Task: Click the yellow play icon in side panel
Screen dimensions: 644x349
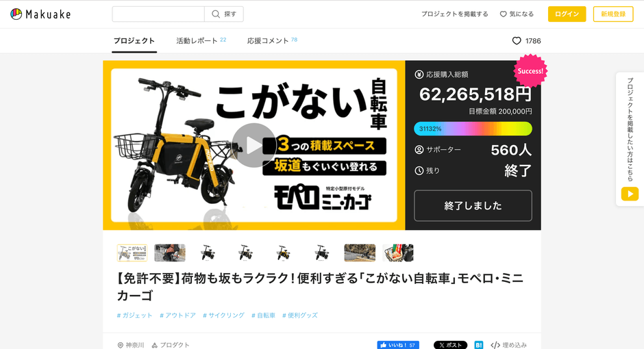Action: 630,194
